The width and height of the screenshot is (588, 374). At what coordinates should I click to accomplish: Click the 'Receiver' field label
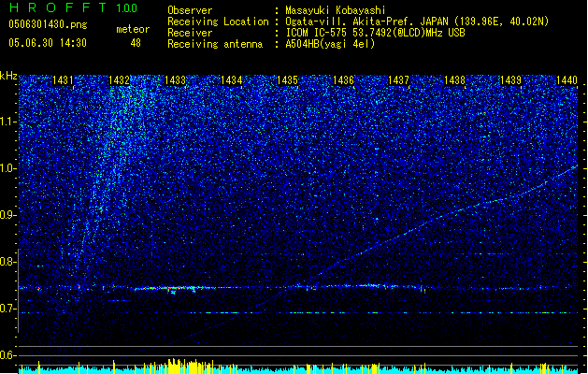(190, 33)
